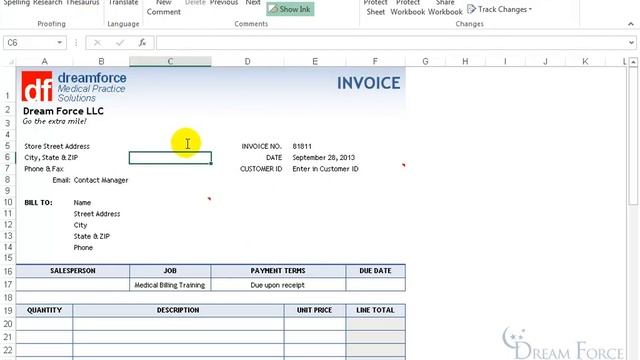Open Track Changes dropdown
Image resolution: width=640 pixels, height=360 pixels.
(x=499, y=9)
